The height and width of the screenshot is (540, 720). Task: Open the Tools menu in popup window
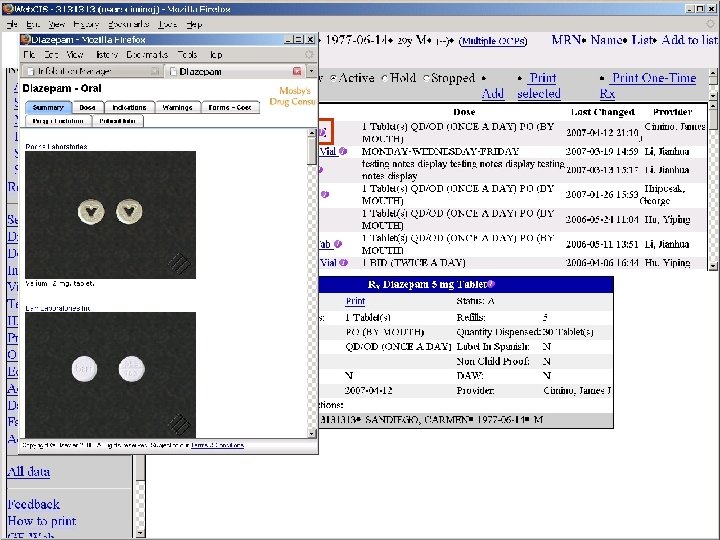[x=187, y=54]
